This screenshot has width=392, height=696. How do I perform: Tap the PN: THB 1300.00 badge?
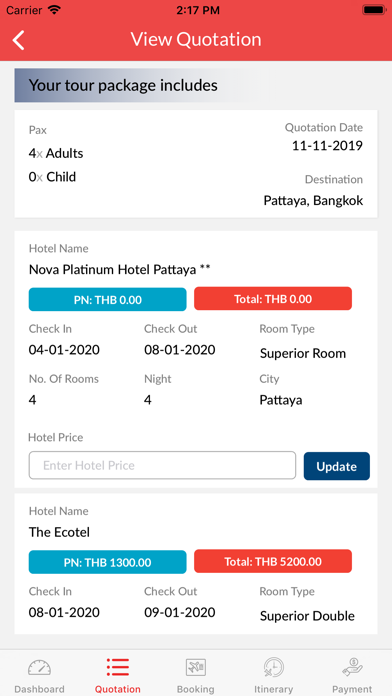[107, 562]
